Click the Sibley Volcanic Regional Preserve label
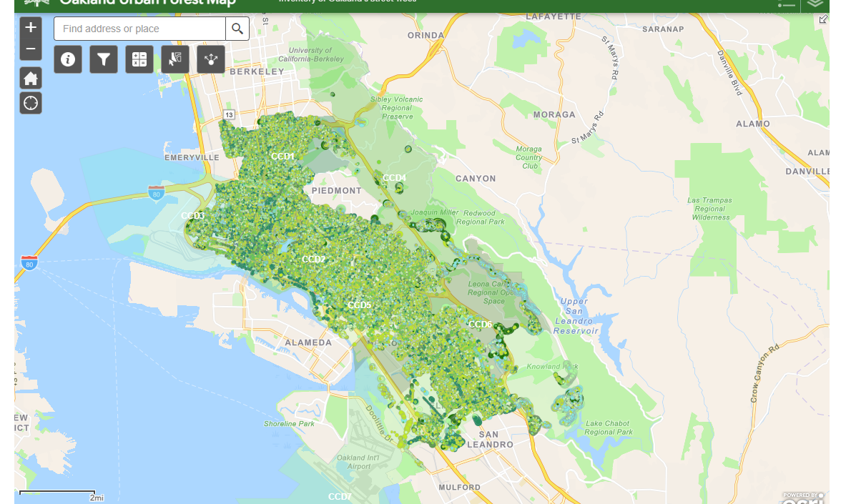The width and height of the screenshot is (841, 504). click(397, 108)
